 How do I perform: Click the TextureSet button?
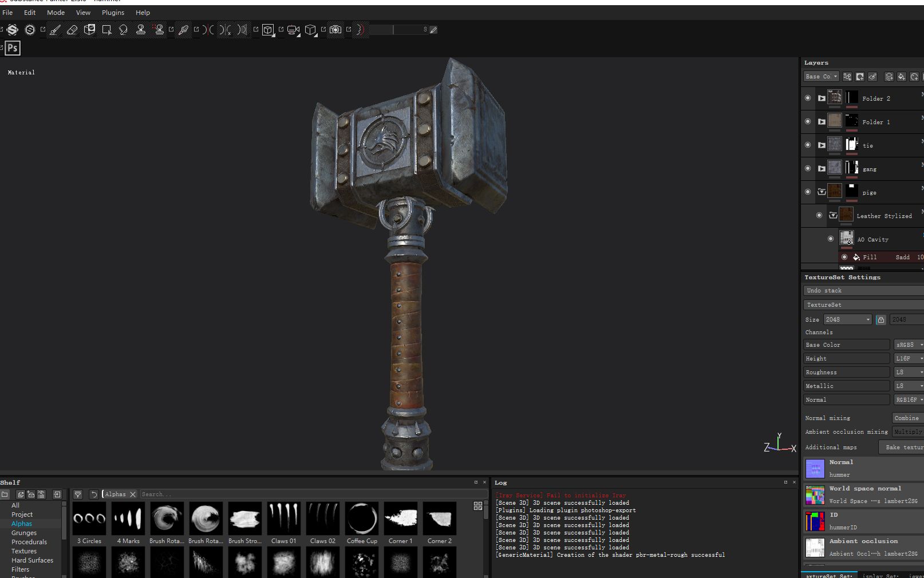point(863,305)
